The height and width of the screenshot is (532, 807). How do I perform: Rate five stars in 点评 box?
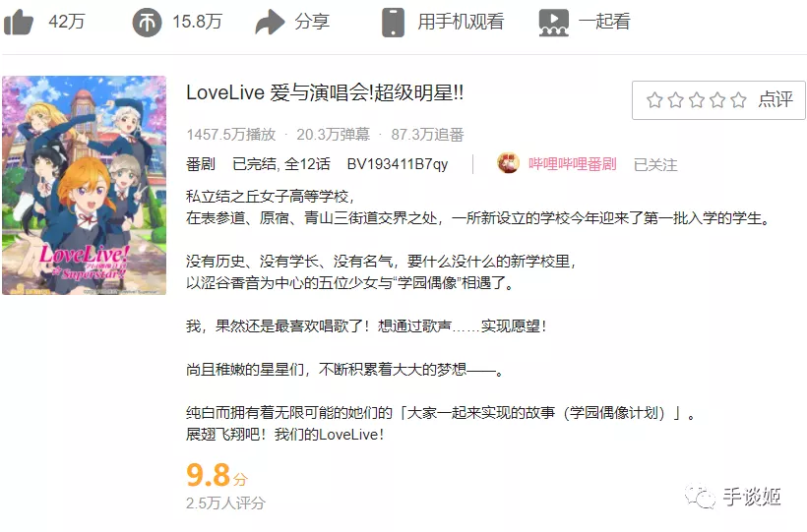[738, 100]
